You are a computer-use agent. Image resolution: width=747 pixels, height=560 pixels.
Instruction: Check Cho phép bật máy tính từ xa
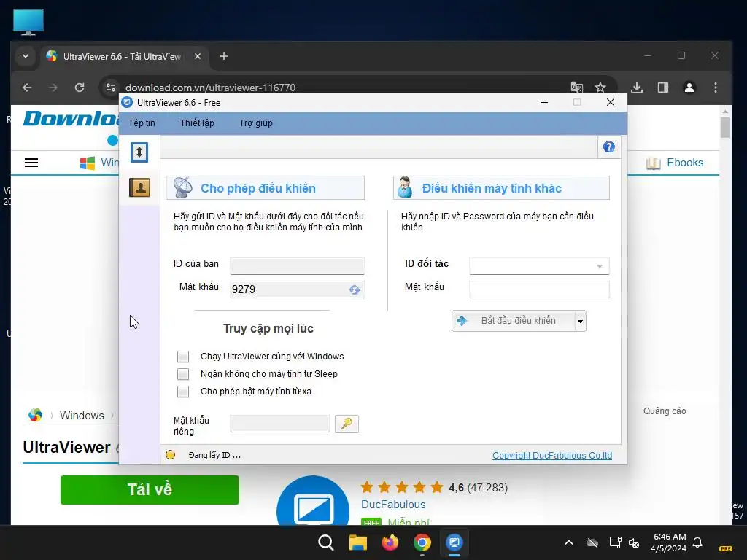tap(183, 392)
